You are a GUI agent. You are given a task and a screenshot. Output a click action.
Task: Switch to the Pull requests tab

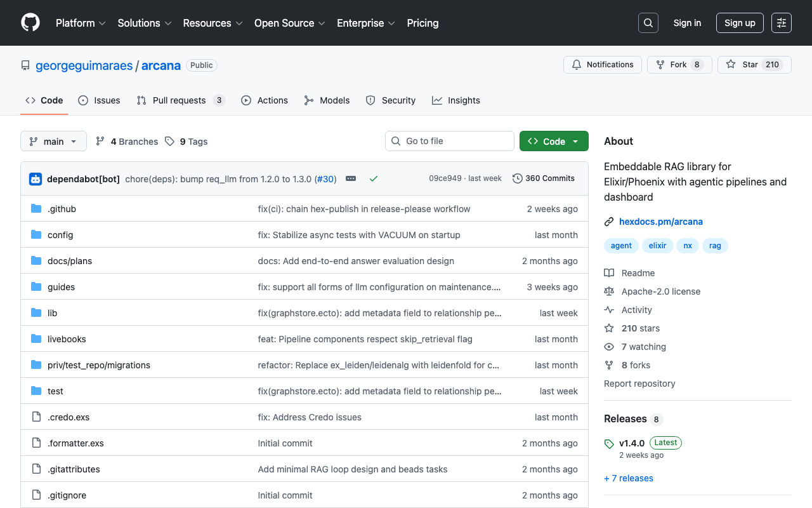(x=180, y=100)
